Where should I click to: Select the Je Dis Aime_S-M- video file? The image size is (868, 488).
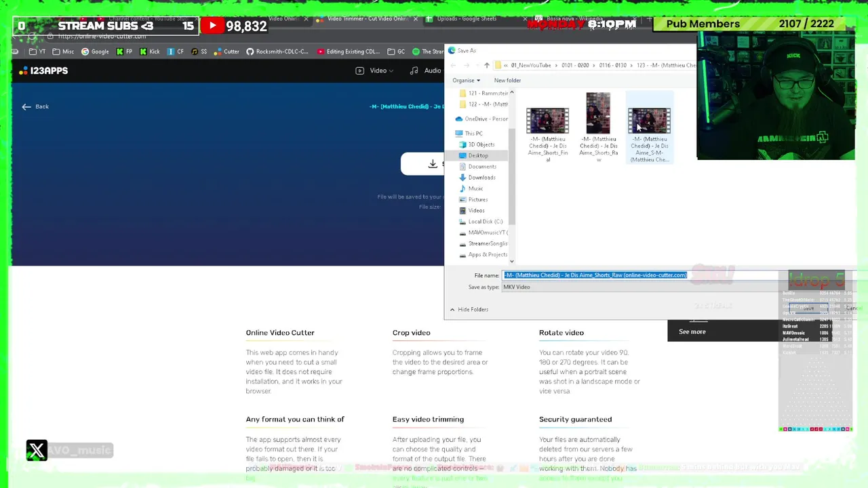coord(650,128)
